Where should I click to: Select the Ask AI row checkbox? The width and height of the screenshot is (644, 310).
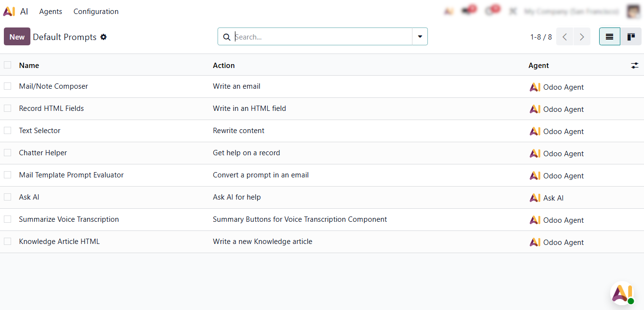pos(8,197)
